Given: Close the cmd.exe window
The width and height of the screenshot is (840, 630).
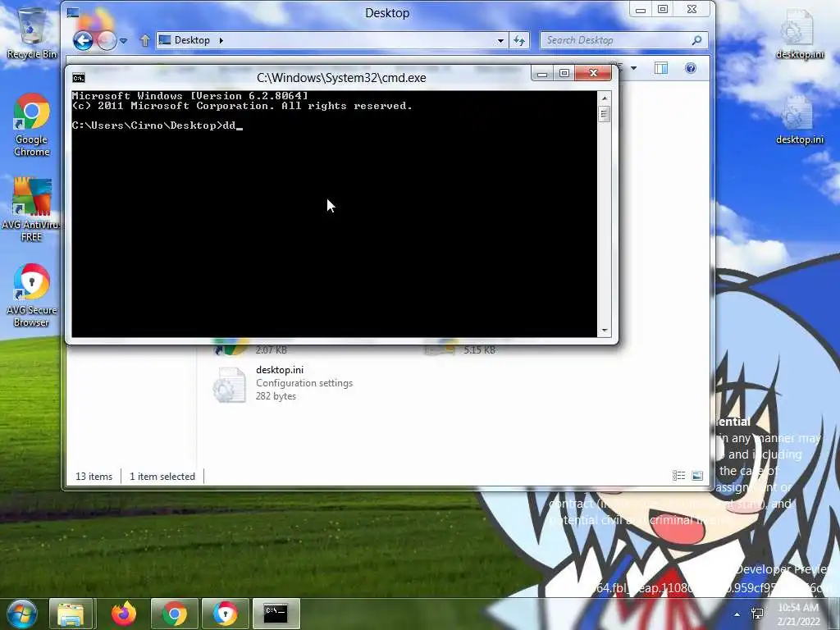Looking at the screenshot, I should 593,73.
